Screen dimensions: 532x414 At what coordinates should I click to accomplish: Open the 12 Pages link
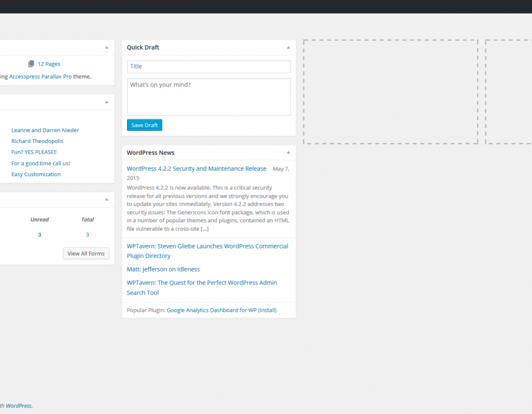click(x=49, y=64)
